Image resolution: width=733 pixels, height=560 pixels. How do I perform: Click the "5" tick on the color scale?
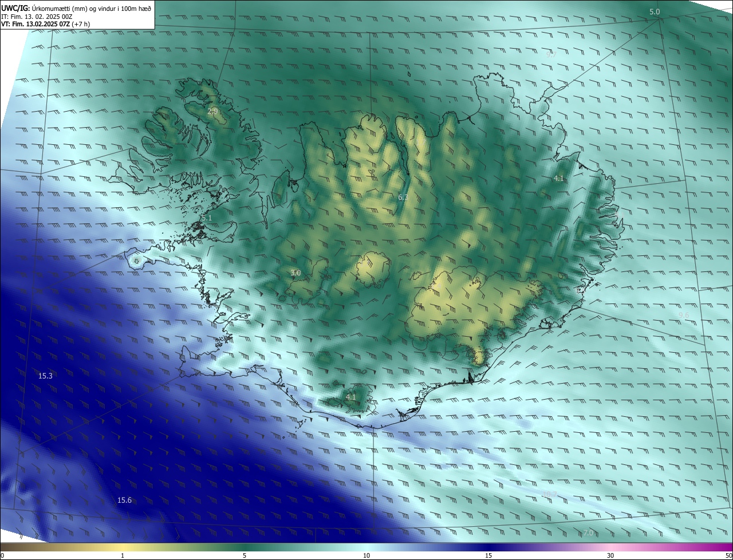245,555
